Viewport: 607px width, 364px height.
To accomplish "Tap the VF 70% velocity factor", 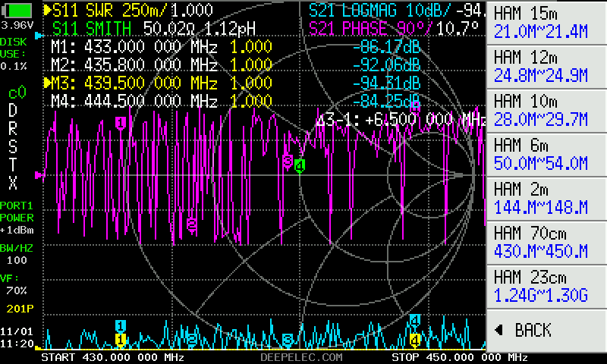I will point(14,284).
